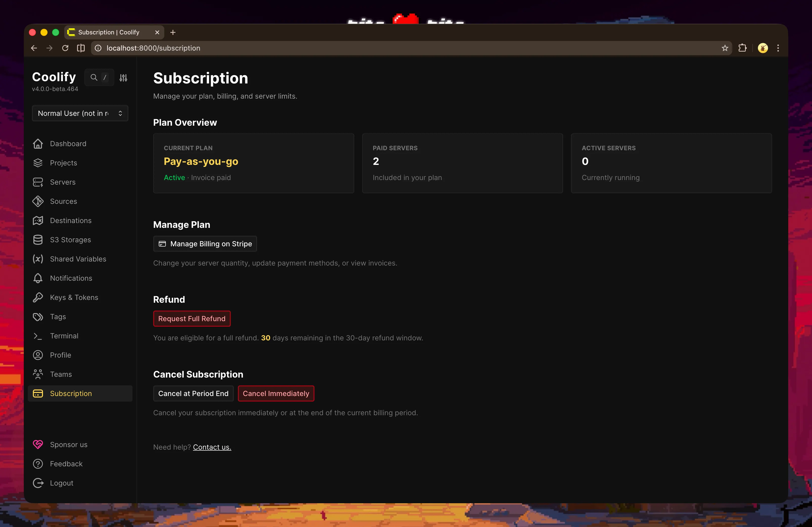The height and width of the screenshot is (527, 812).
Task: Click the browser address bar URL
Action: tap(153, 48)
